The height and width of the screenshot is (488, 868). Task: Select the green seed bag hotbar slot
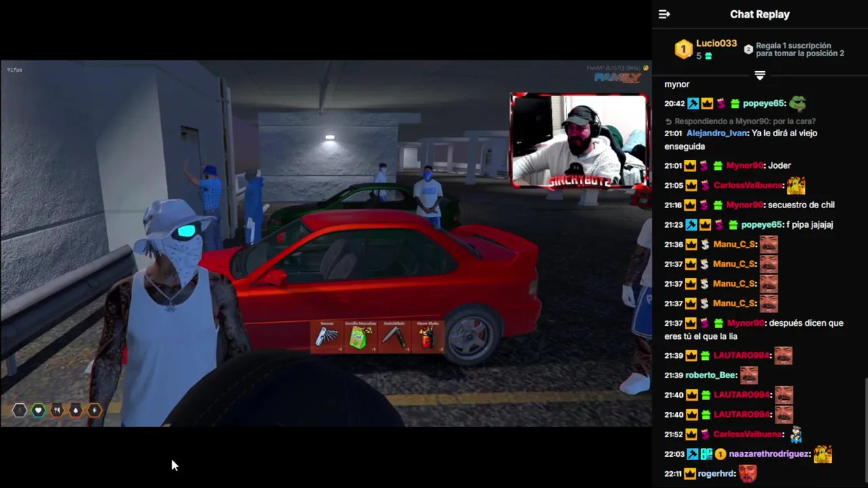point(360,337)
